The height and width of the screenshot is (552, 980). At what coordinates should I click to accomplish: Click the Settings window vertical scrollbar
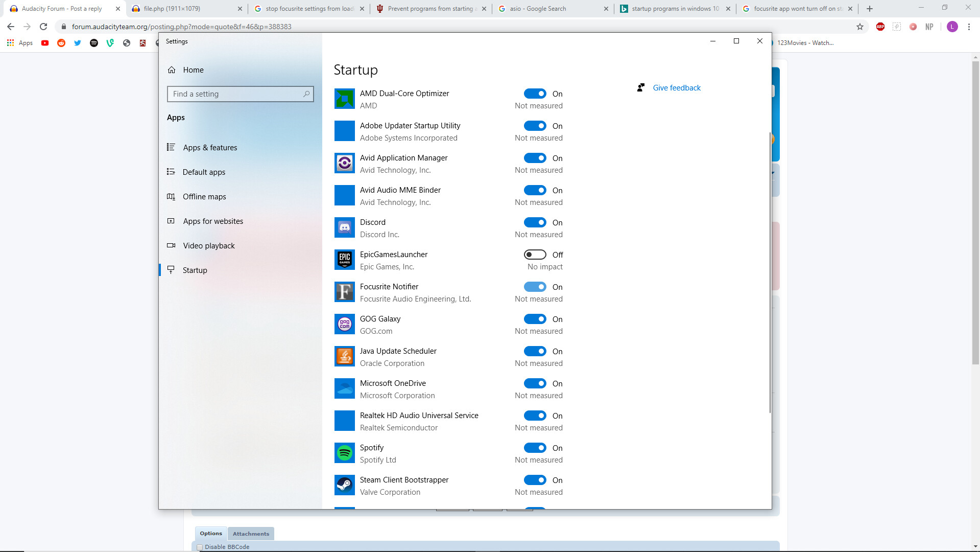[x=770, y=272]
